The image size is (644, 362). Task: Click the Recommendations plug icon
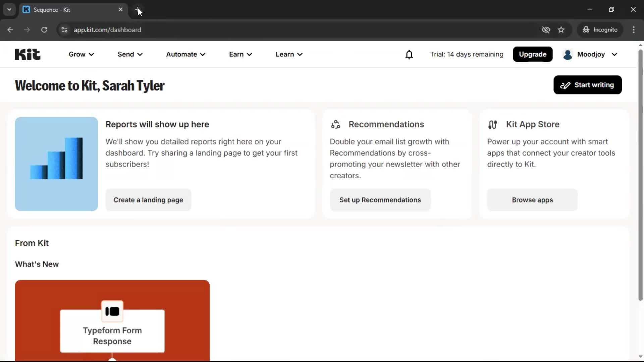pos(336,124)
